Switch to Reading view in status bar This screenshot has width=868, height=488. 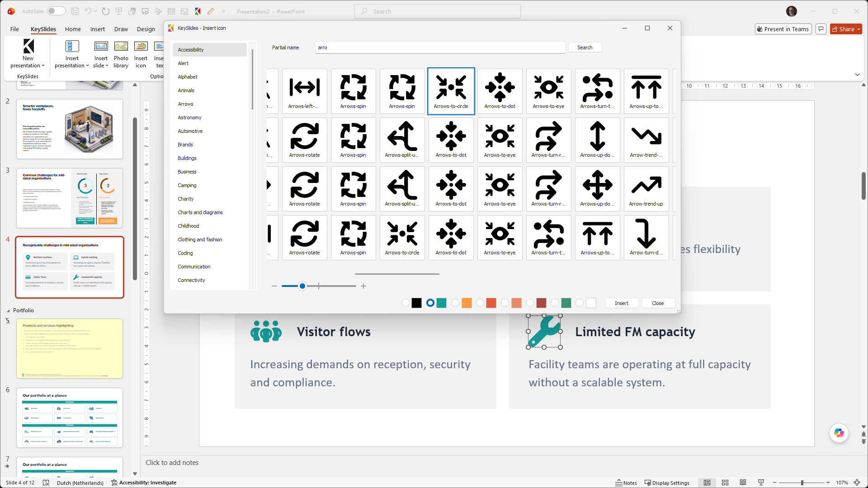click(x=743, y=483)
